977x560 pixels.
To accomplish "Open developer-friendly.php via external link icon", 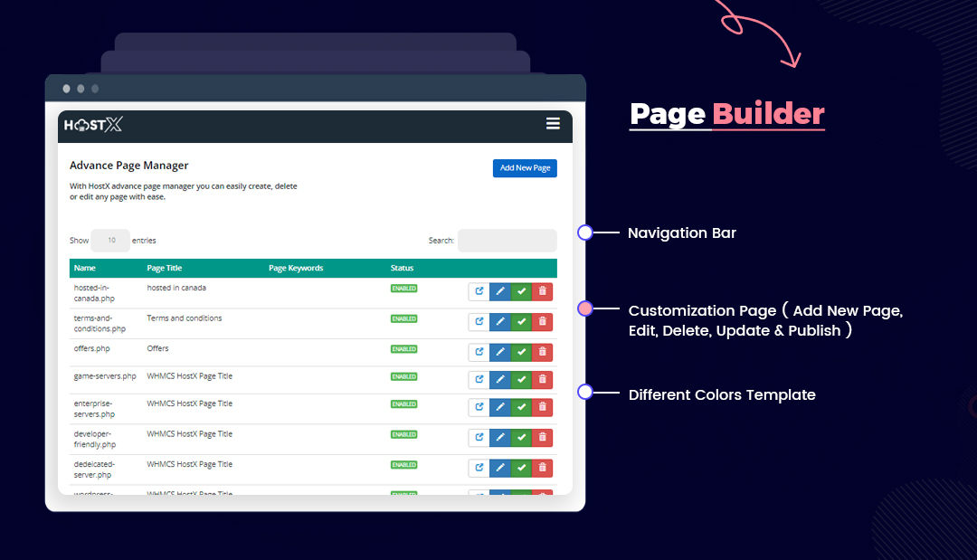I will tap(479, 438).
